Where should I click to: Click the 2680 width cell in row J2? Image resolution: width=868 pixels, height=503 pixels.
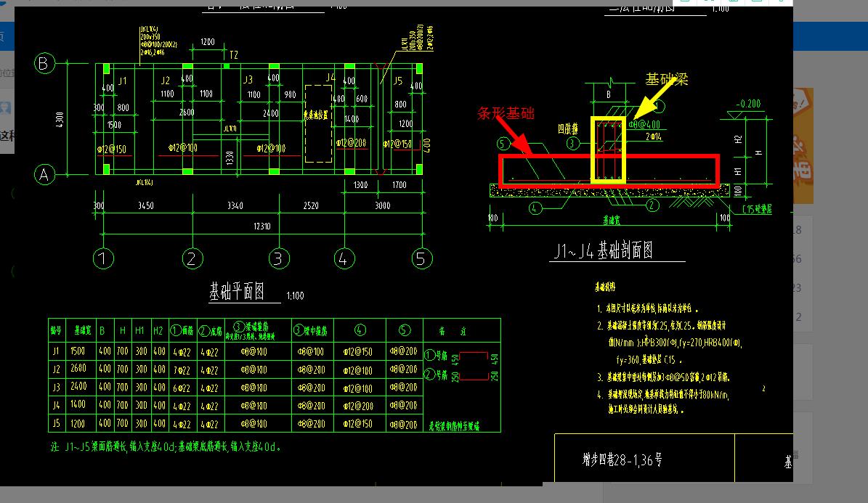point(78,368)
